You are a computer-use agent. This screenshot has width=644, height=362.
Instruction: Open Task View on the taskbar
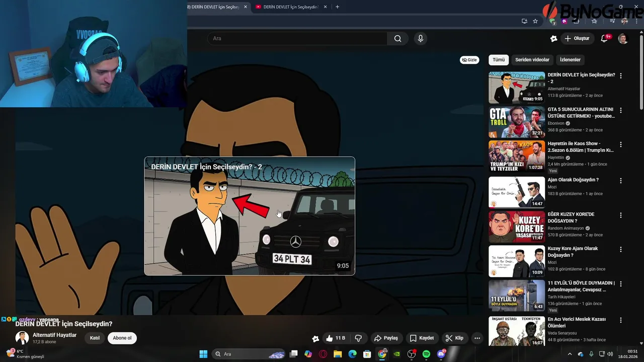pos(294,354)
